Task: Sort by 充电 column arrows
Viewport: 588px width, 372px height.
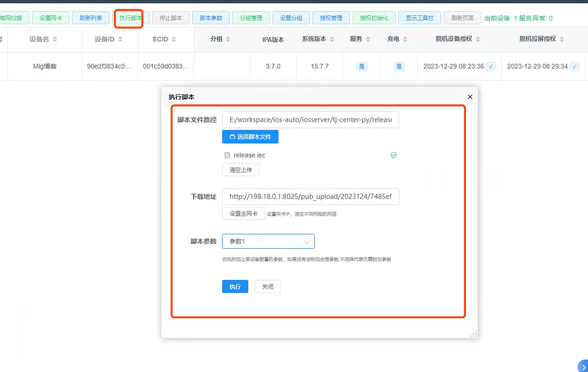Action: [x=405, y=39]
